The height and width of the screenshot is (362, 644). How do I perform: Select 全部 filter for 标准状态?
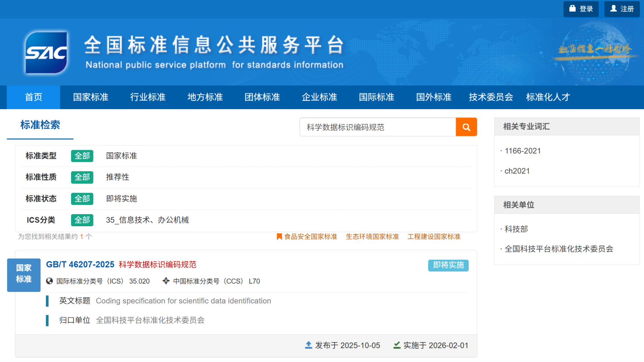82,199
